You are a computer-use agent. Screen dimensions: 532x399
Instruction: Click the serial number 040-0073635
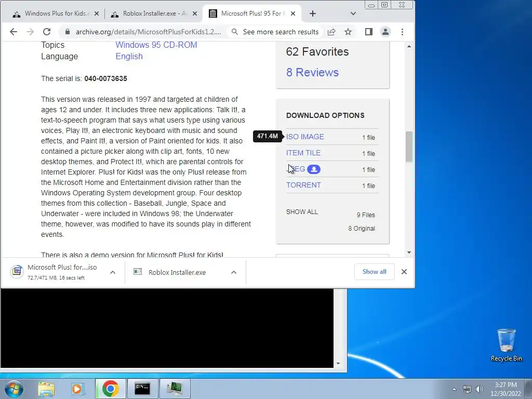(105, 79)
